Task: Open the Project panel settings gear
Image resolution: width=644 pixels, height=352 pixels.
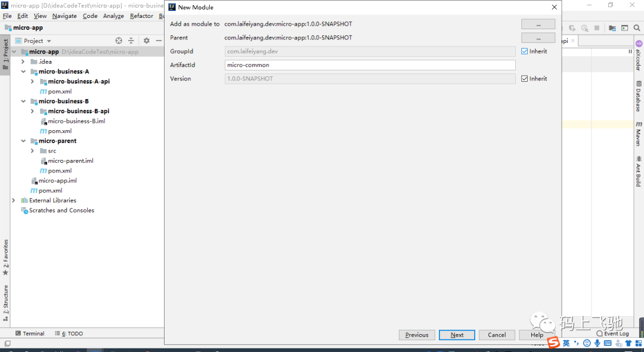Action: 147,41
